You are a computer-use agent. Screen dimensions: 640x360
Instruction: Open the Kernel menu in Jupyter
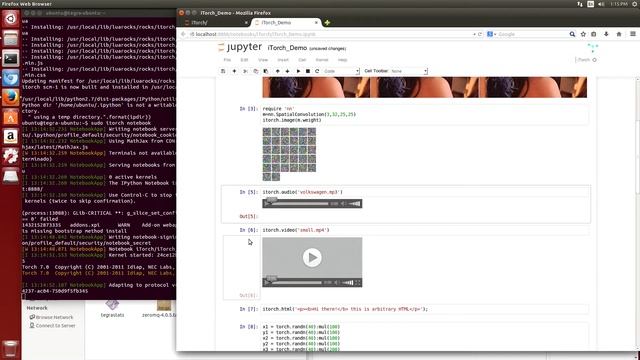(x=322, y=60)
